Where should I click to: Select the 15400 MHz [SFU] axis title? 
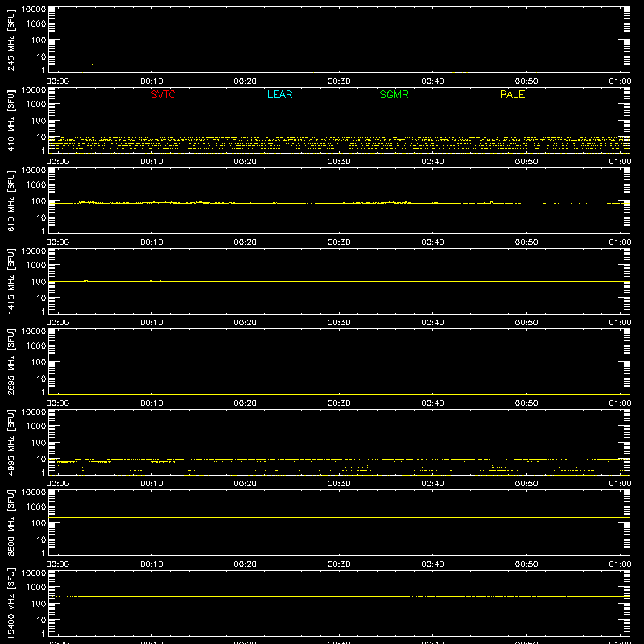click(x=10, y=603)
